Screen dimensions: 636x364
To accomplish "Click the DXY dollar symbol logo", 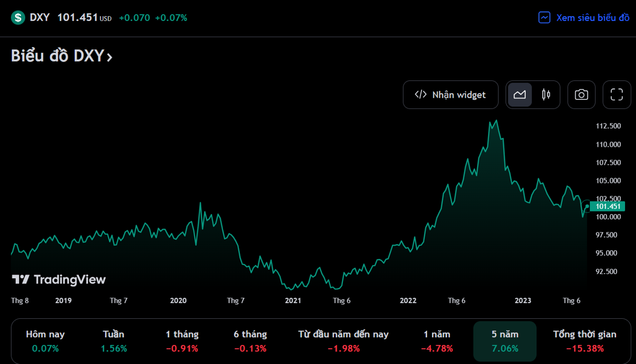I will pos(17,17).
